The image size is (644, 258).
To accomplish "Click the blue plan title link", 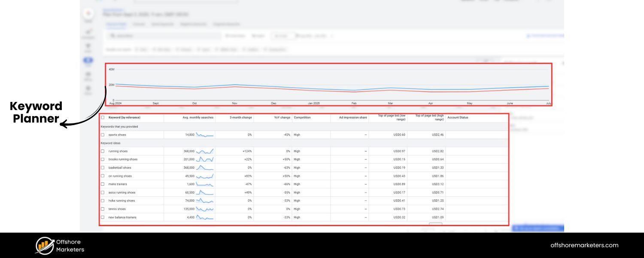I will (x=112, y=9).
